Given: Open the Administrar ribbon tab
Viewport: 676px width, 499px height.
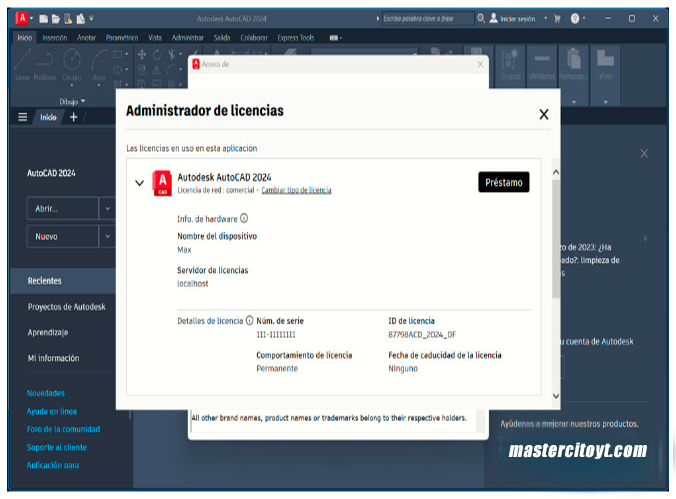Looking at the screenshot, I should tap(188, 38).
